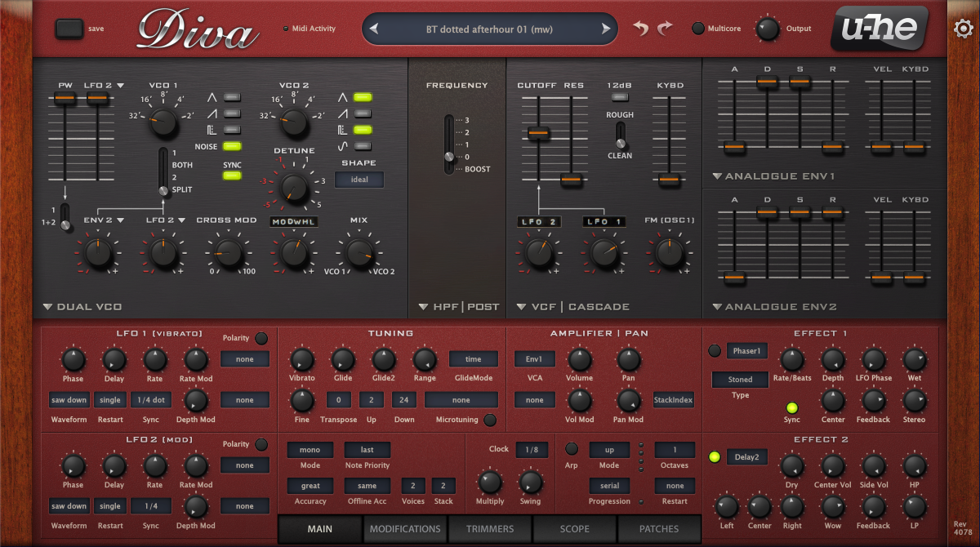
Task: Switch to the PATCHES tab
Action: coord(659,528)
